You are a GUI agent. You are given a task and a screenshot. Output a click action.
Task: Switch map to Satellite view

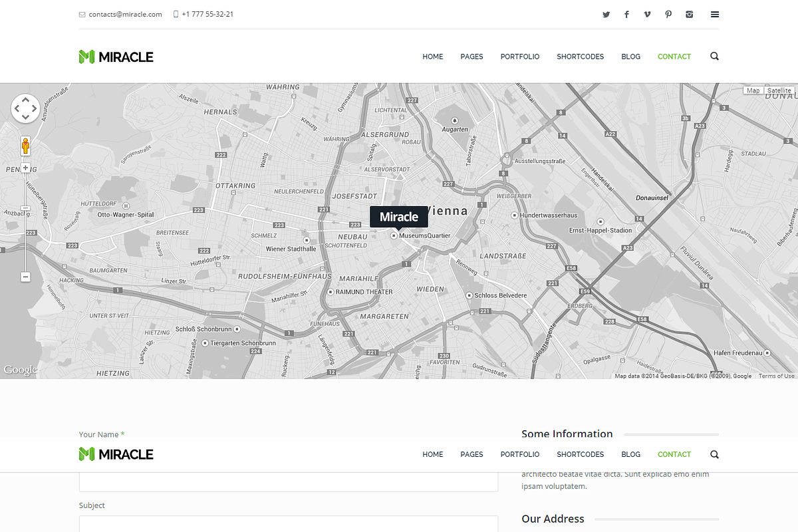[x=779, y=90]
